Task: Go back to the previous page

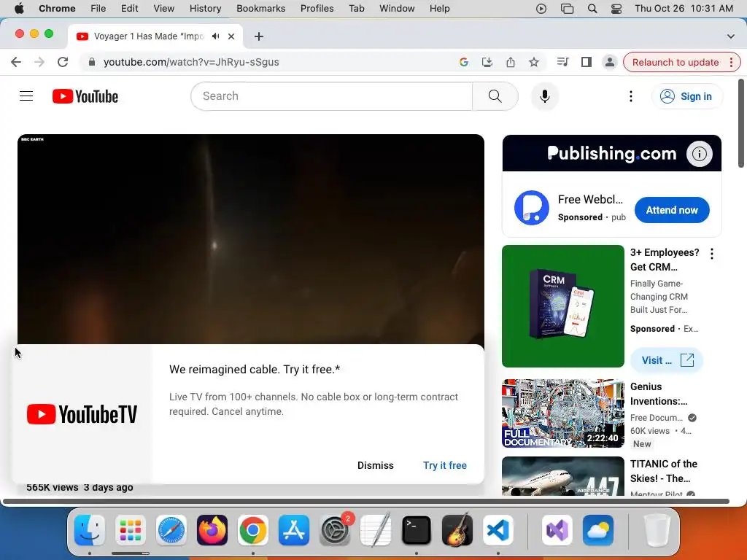Action: tap(16, 62)
